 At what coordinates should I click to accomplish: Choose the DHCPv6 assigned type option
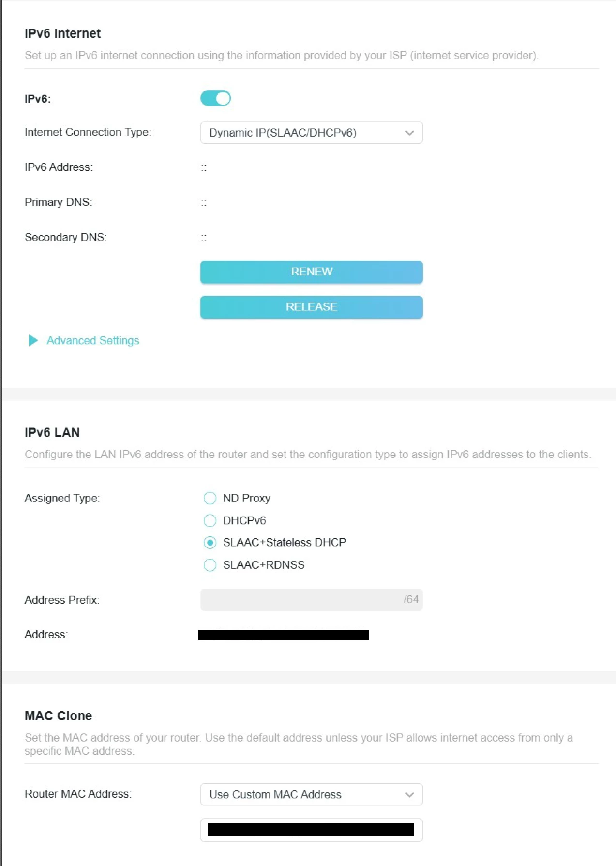[210, 520]
